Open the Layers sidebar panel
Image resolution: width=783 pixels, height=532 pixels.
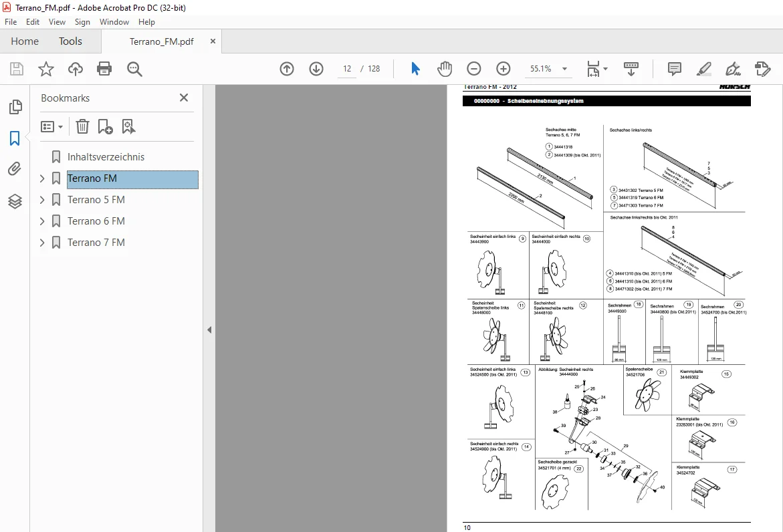click(15, 201)
